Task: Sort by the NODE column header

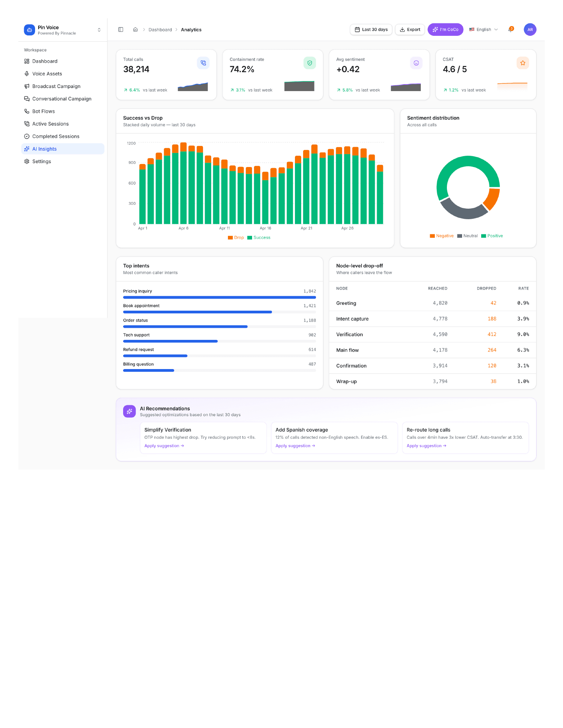Action: point(342,288)
